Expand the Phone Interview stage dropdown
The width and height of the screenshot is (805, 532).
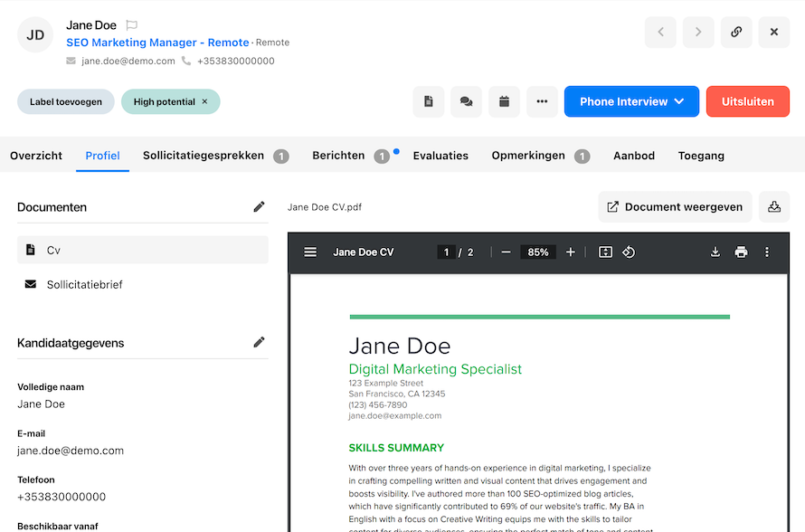click(631, 101)
